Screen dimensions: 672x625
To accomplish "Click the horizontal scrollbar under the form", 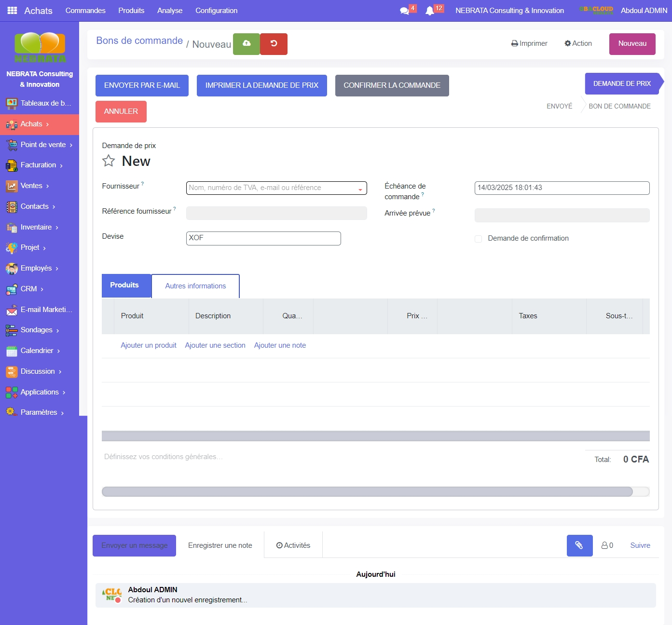I will (367, 491).
